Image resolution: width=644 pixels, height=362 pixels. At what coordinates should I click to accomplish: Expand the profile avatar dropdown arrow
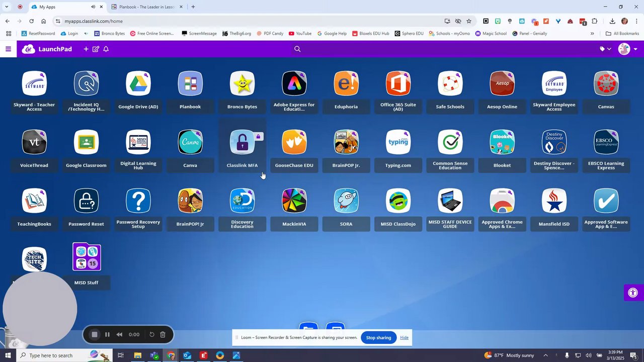click(x=635, y=49)
